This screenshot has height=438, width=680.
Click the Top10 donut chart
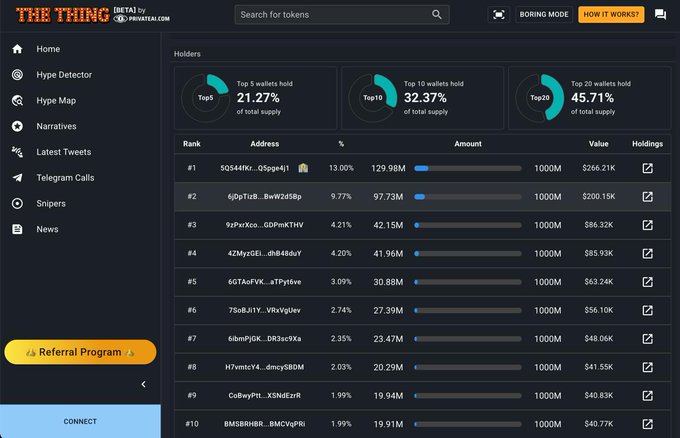[x=373, y=98]
